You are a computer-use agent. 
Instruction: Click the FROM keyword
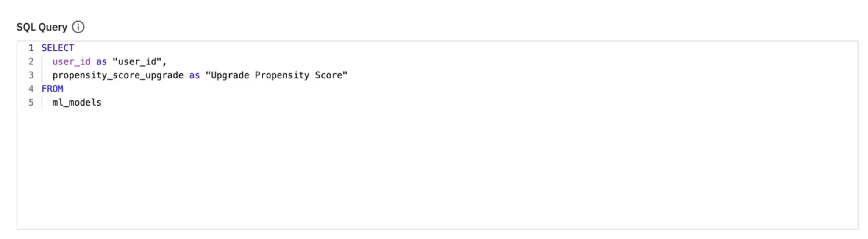click(x=52, y=89)
